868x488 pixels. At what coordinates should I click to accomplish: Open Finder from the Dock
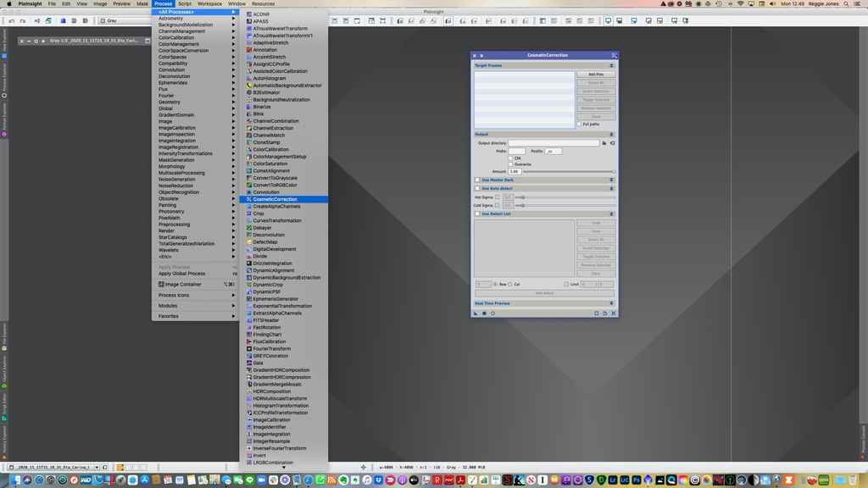pyautogui.click(x=15, y=480)
